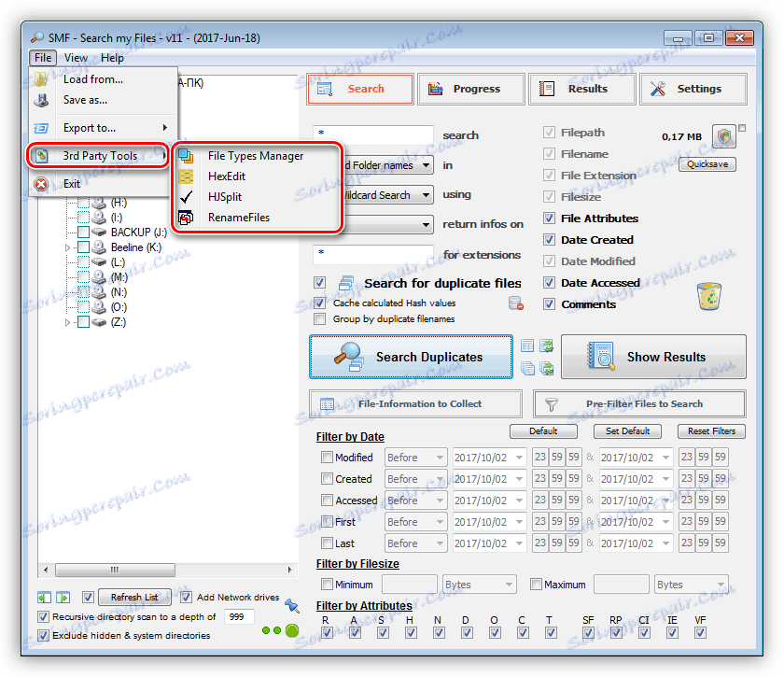The height and width of the screenshot is (677, 784).
Task: Uncheck Search for duplicate files checkbox
Action: click(319, 283)
